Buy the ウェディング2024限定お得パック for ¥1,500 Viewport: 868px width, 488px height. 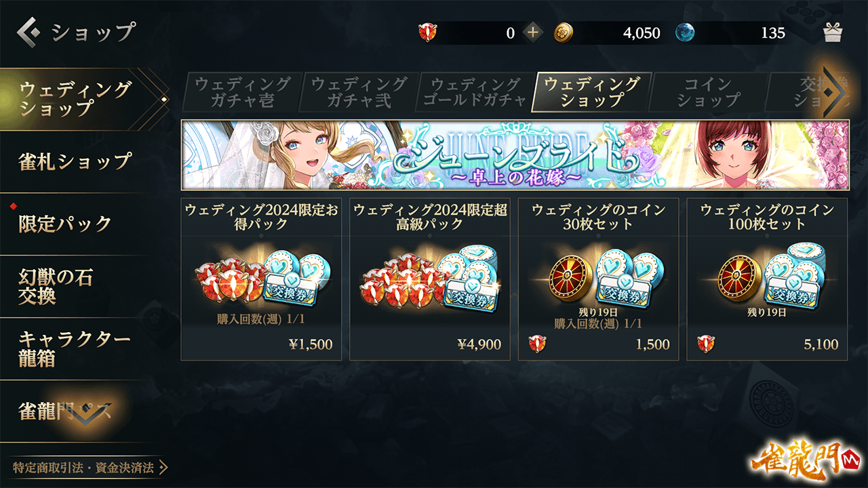click(x=261, y=279)
